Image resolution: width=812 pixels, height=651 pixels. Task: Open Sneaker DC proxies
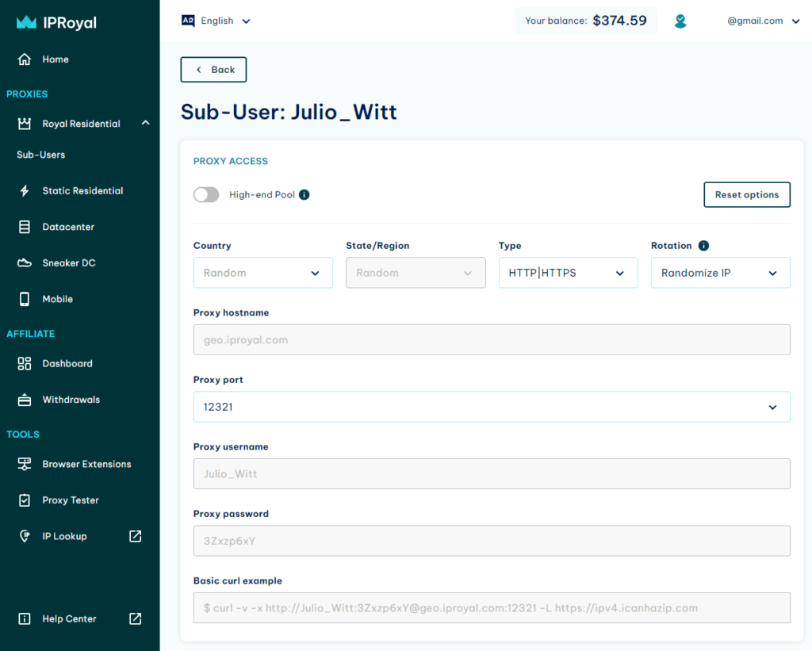click(69, 263)
